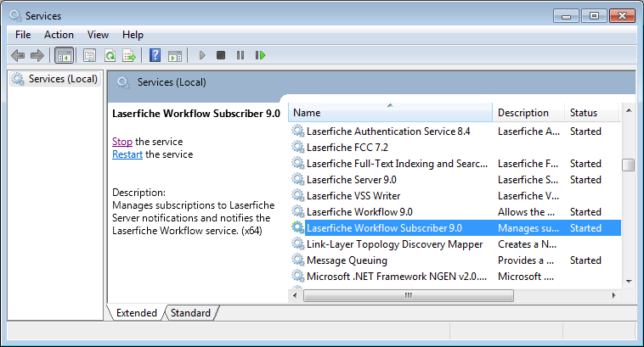Click the green Restart Service toolbar icon

pos(261,55)
